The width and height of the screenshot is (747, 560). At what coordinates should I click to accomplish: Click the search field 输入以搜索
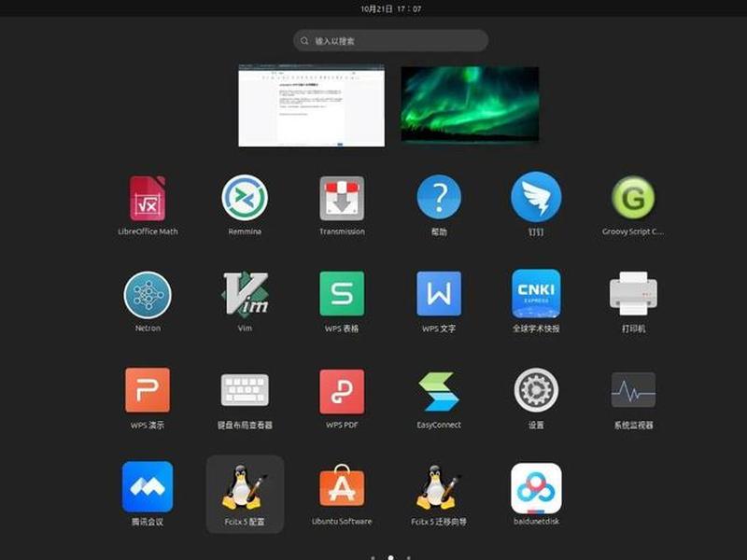[390, 41]
